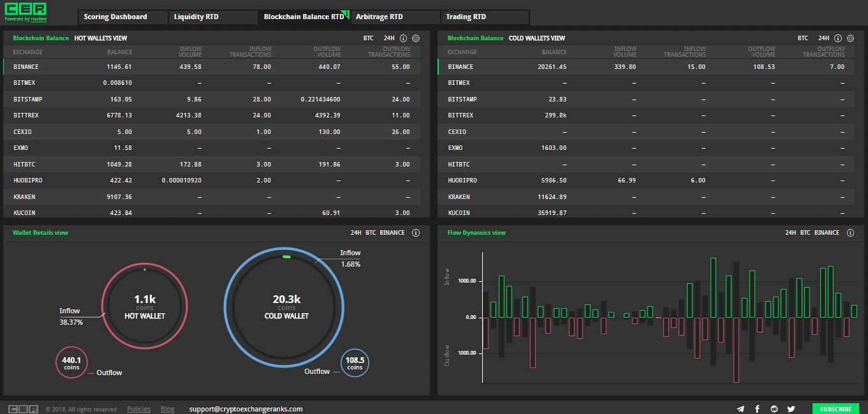Click BTC label in Flow Dynamics view header
The height and width of the screenshot is (414, 868).
coord(805,233)
